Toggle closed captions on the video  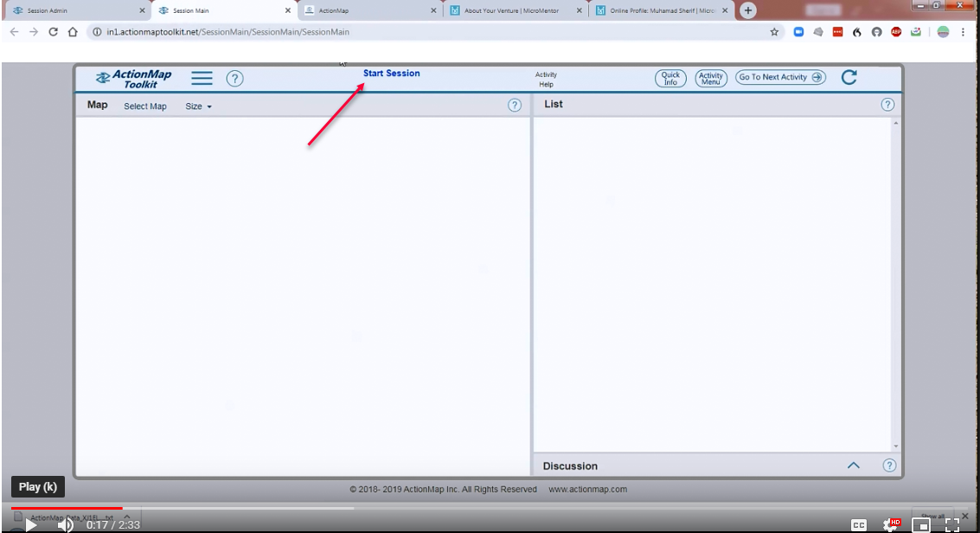pos(858,524)
